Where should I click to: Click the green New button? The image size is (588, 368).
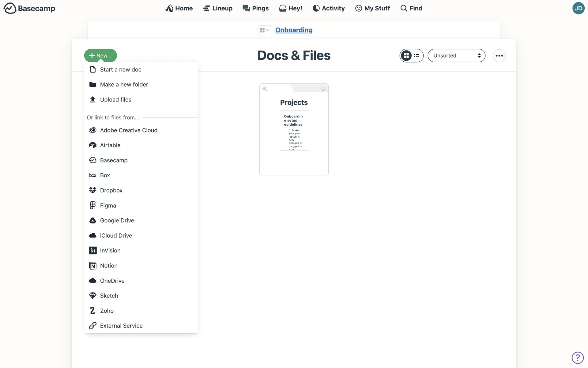click(x=100, y=56)
